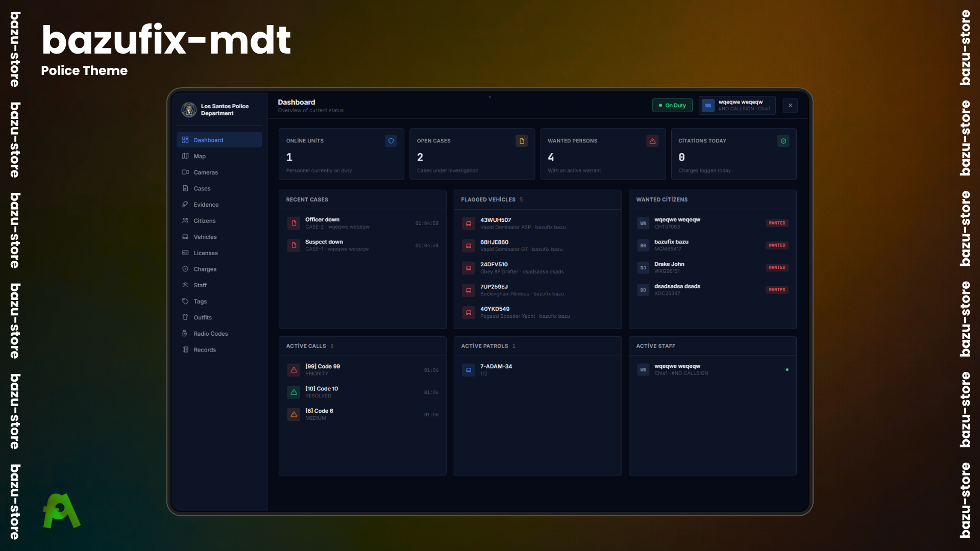
Task: Close the MDT with the X button
Action: pos(790,106)
